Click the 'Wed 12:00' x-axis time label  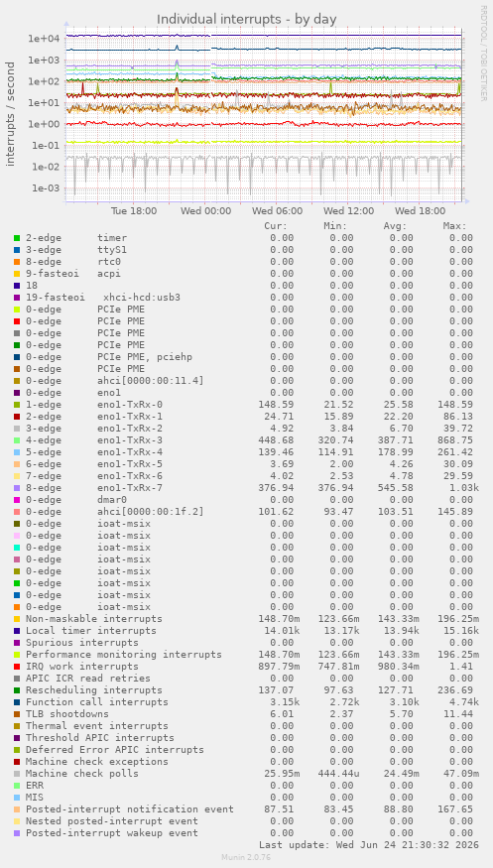point(348,211)
